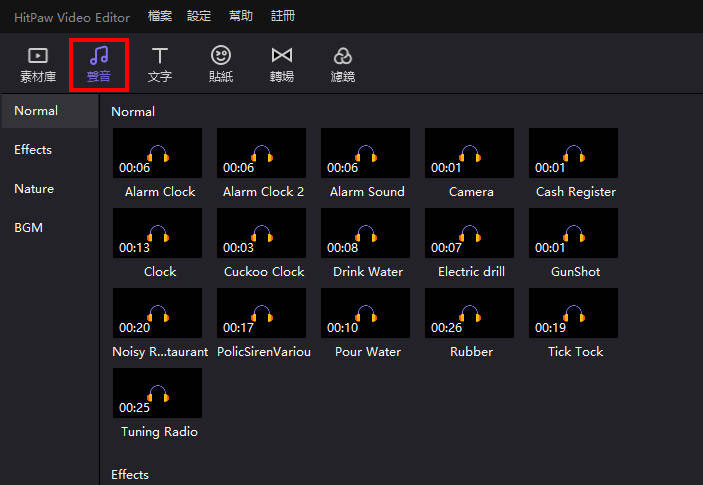703x485 pixels.
Task: Click the 'Pour Water' name label
Action: pos(368,352)
